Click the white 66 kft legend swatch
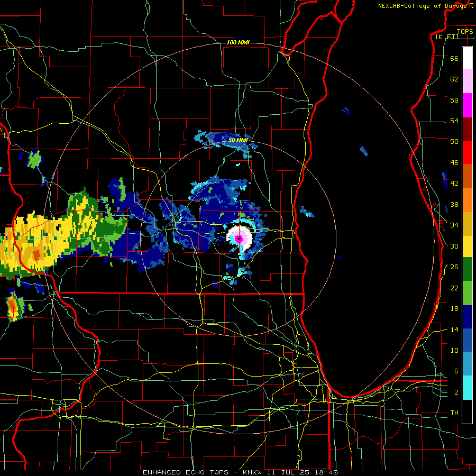 click(x=467, y=58)
